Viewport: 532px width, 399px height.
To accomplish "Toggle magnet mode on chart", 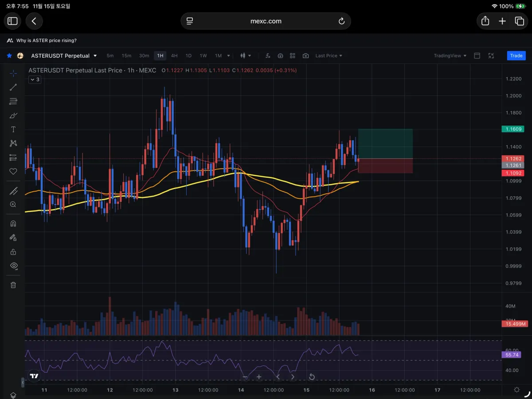I will coord(13,224).
